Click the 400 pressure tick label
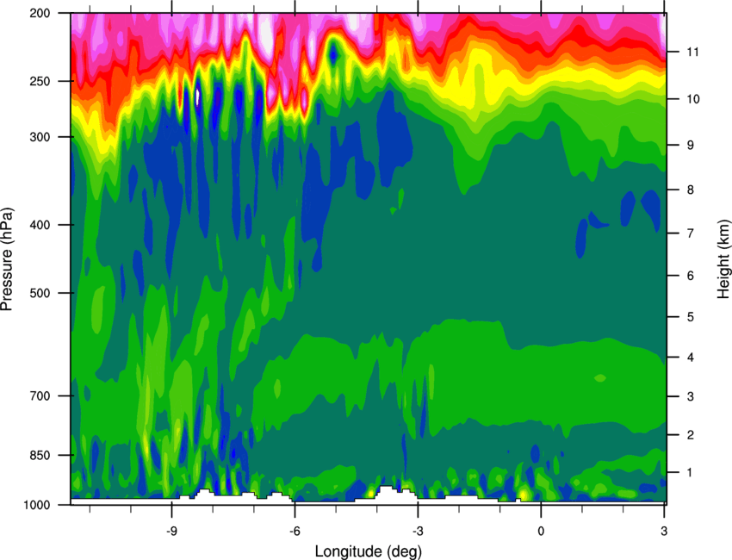Viewport: 732px width, 560px height. click(x=40, y=225)
